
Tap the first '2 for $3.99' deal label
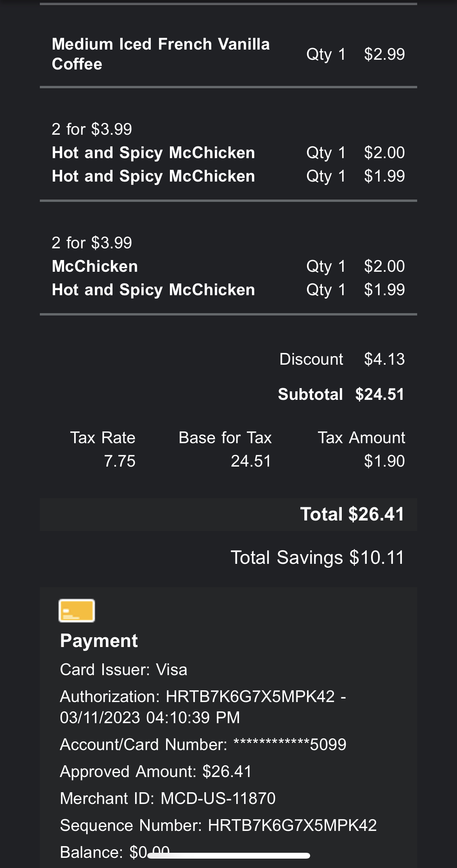92,129
